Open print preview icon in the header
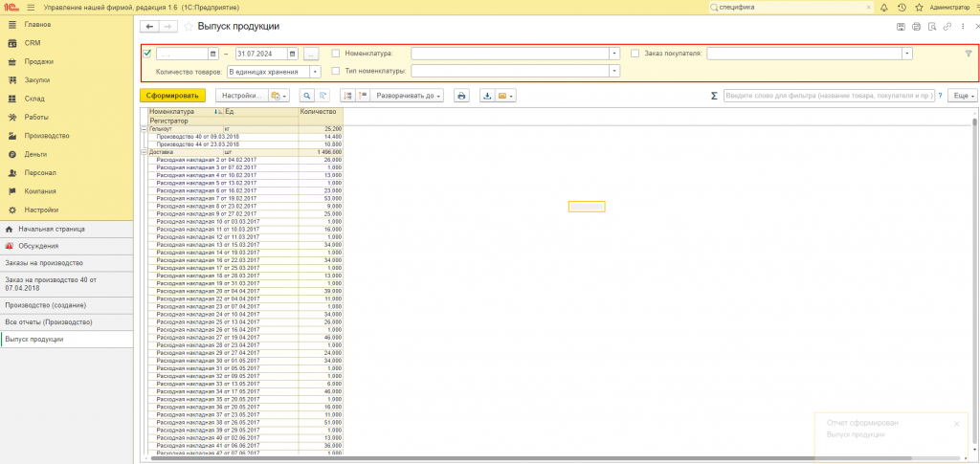The width and height of the screenshot is (980, 464). (x=932, y=27)
